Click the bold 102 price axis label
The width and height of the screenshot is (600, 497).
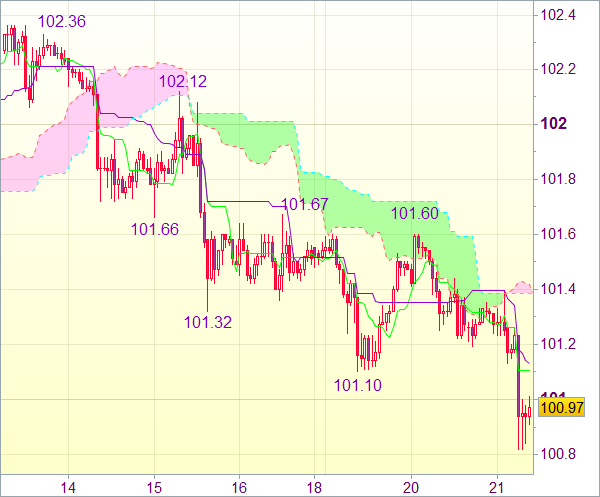point(553,124)
